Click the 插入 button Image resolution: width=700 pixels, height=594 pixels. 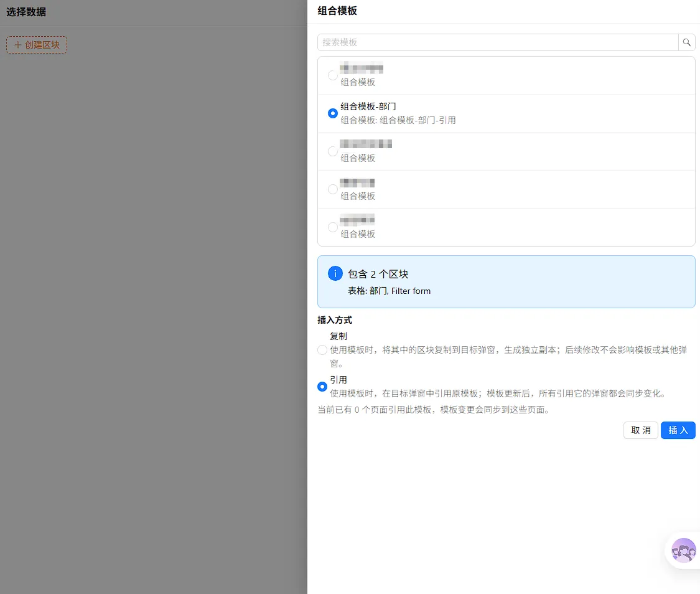click(678, 430)
